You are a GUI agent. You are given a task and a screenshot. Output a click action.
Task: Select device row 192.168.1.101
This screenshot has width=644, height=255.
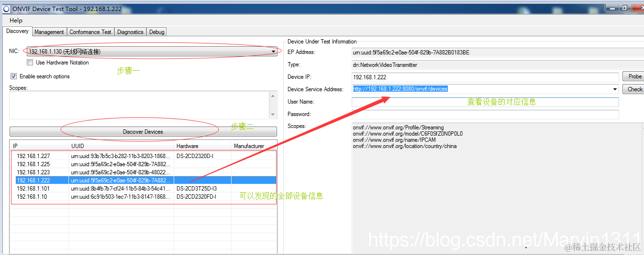tap(144, 188)
